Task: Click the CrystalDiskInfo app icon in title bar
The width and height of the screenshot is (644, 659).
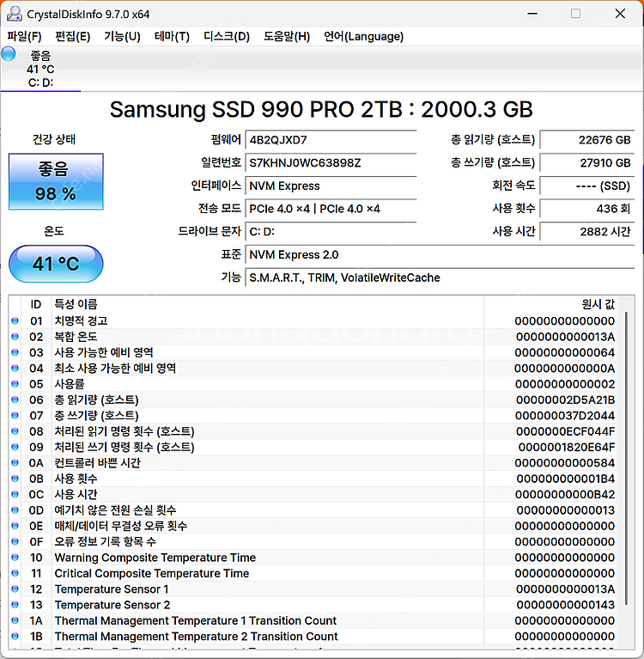Action: coord(14,14)
